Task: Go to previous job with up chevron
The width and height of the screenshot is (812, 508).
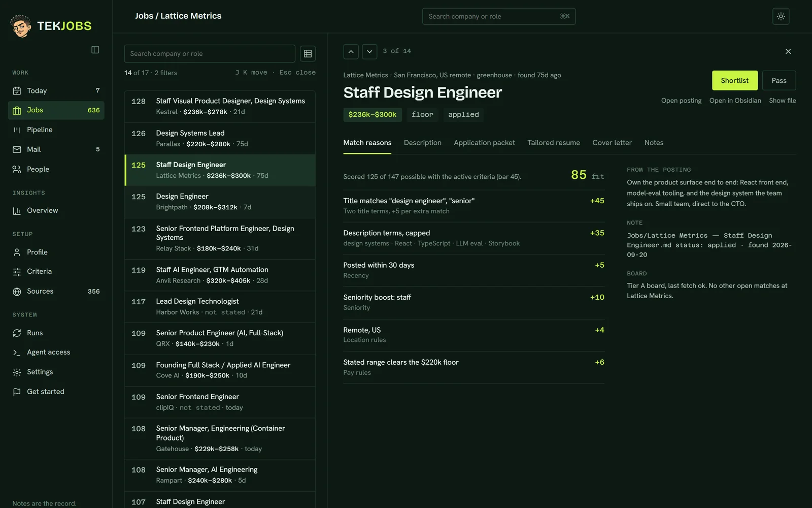Action: click(351, 51)
